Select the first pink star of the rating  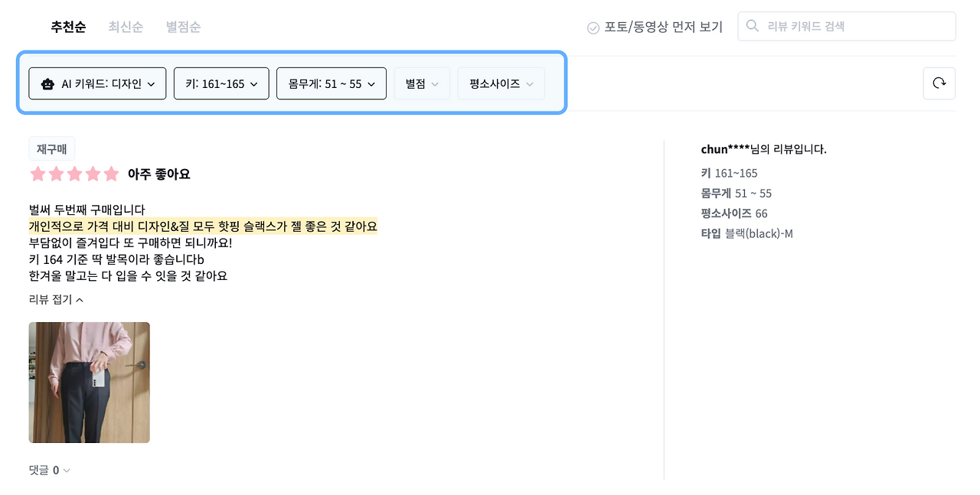[x=38, y=174]
